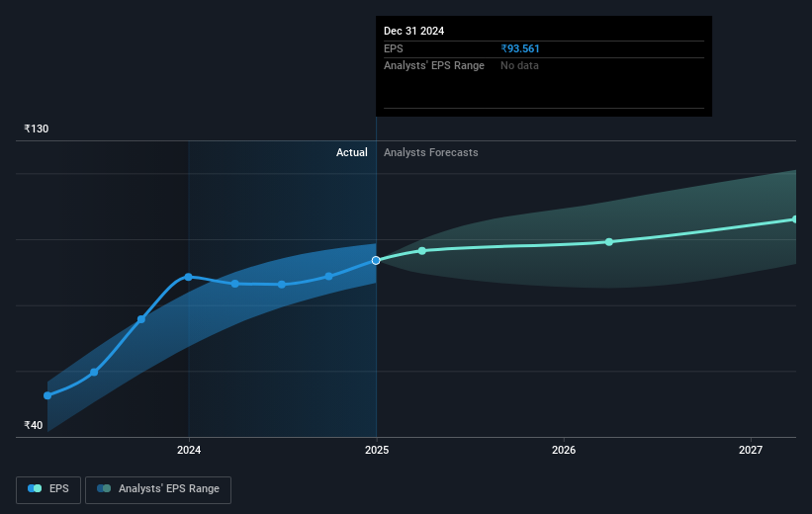Toggle the EPS legend button
The width and height of the screenshot is (812, 514).
[48, 489]
